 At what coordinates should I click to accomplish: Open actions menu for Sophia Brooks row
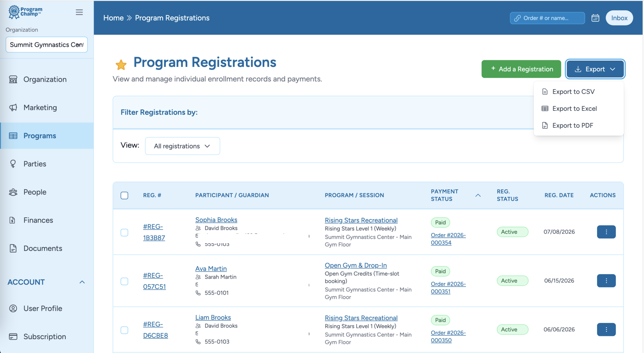point(606,232)
